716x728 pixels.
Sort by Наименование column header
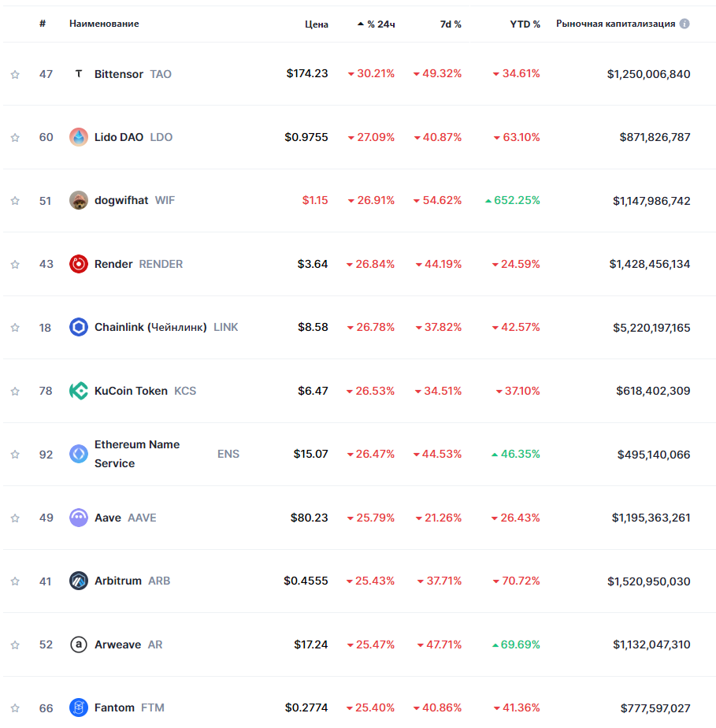pyautogui.click(x=104, y=24)
